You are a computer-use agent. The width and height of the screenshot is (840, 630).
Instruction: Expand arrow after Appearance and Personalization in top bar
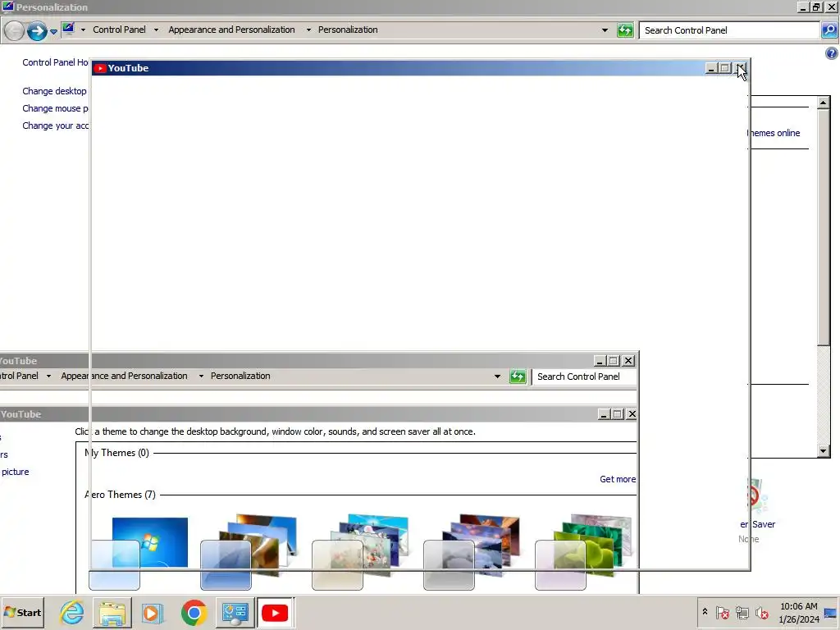click(308, 30)
